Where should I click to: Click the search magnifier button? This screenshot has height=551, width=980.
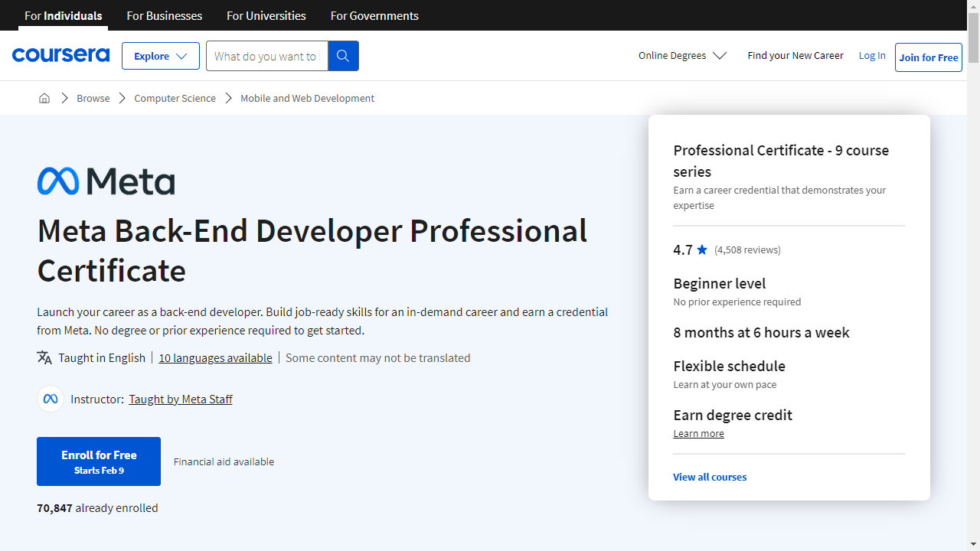tap(343, 56)
